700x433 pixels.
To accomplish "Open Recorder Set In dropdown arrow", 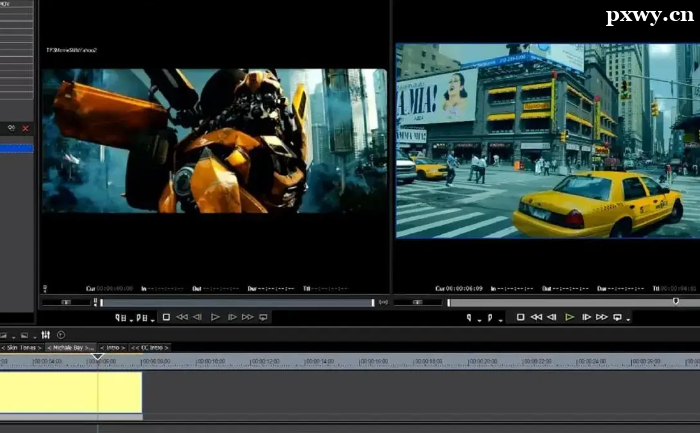I will tap(479, 321).
